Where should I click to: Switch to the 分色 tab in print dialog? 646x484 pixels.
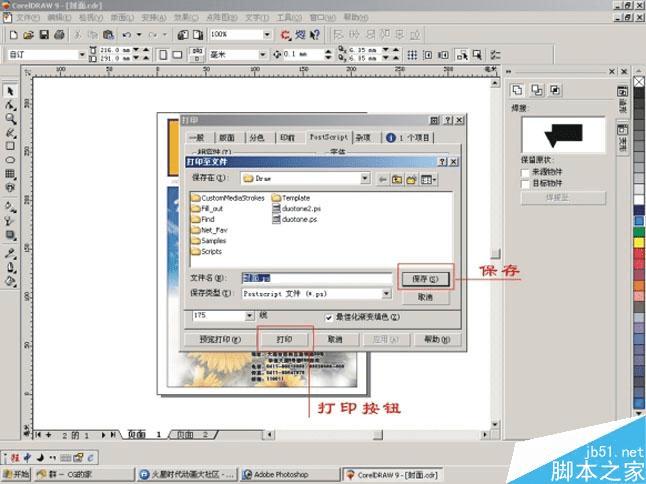[x=257, y=138]
